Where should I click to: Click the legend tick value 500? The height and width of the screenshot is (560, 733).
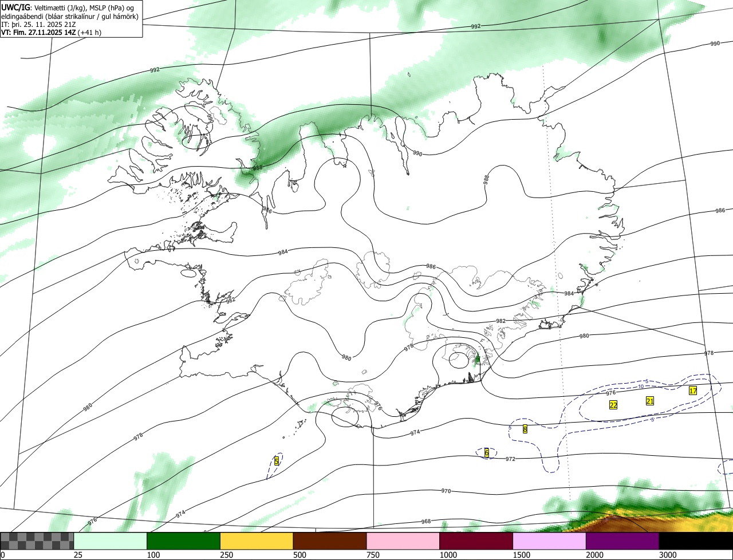point(299,555)
